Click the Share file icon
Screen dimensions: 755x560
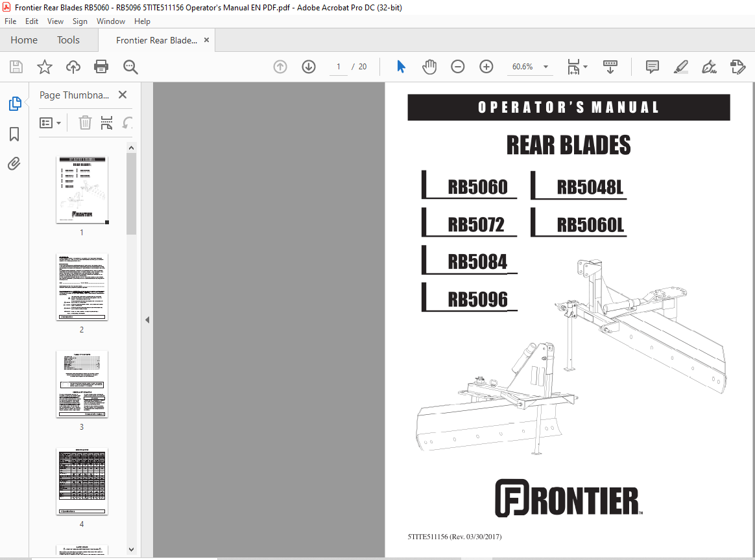(737, 66)
